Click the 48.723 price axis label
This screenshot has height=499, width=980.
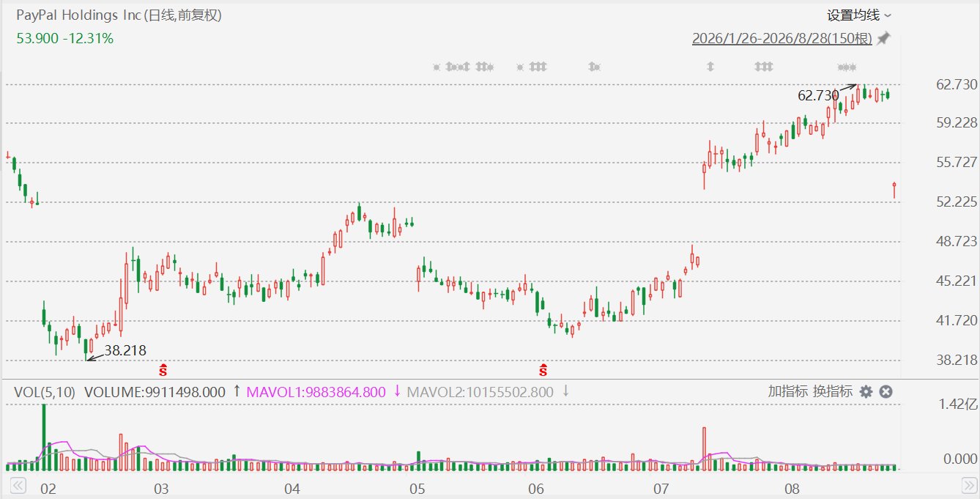pyautogui.click(x=956, y=241)
